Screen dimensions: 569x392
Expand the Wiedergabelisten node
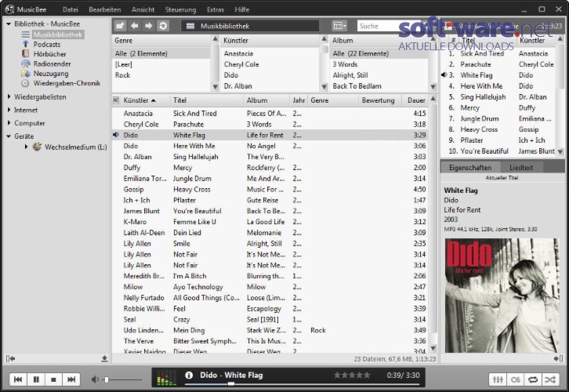click(x=9, y=97)
